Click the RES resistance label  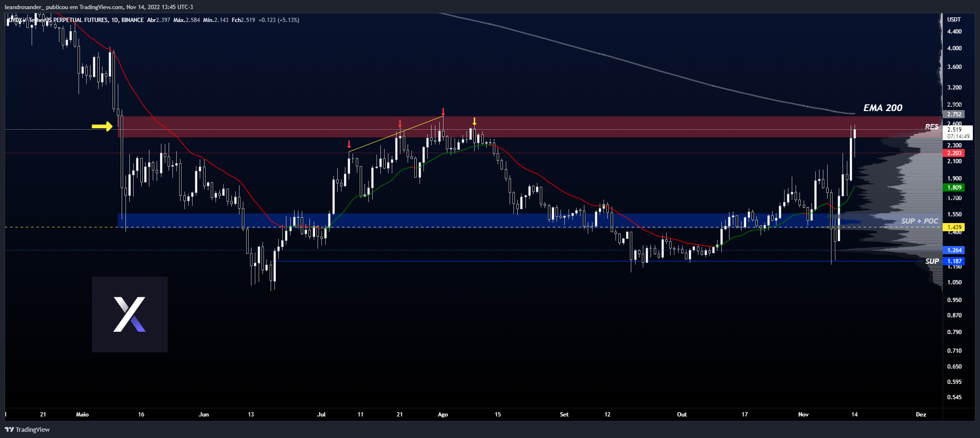point(932,127)
